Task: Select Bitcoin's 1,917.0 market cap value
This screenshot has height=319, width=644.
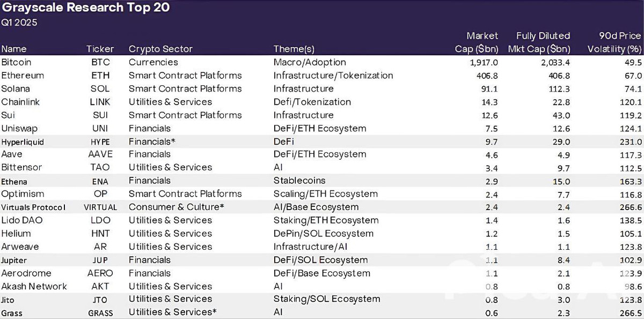Action: (x=482, y=62)
